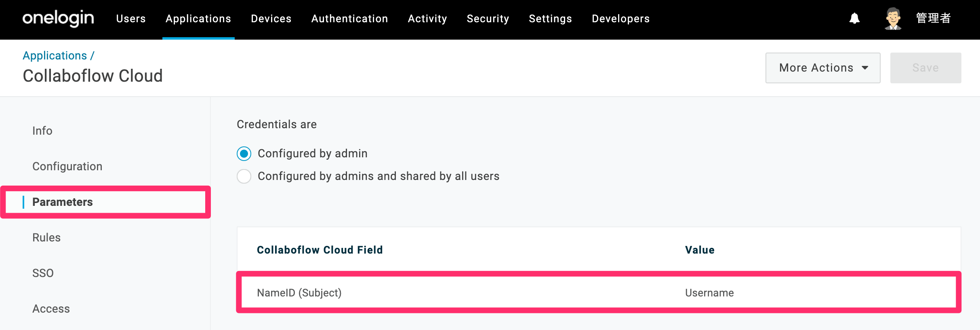Open the Authentication menu
This screenshot has height=330, width=980.
click(x=349, y=19)
